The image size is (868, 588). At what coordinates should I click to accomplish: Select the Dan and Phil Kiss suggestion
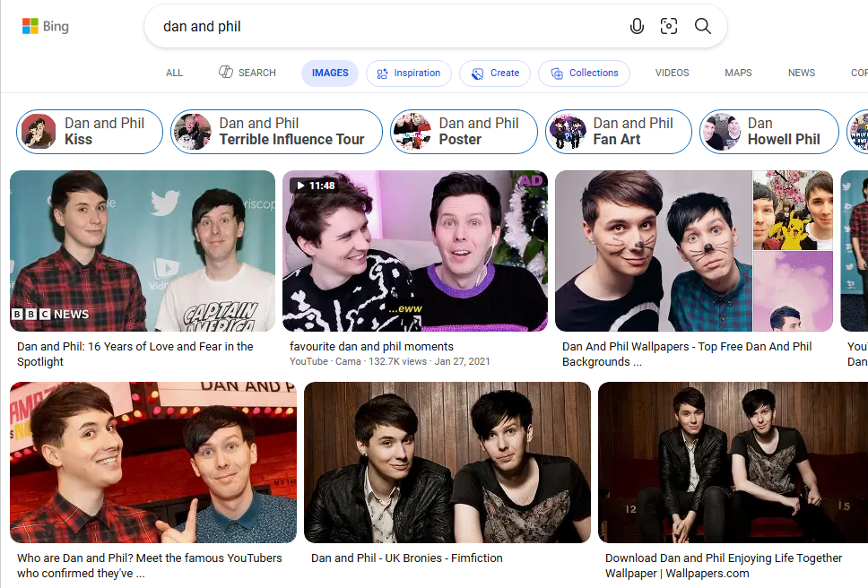90,132
